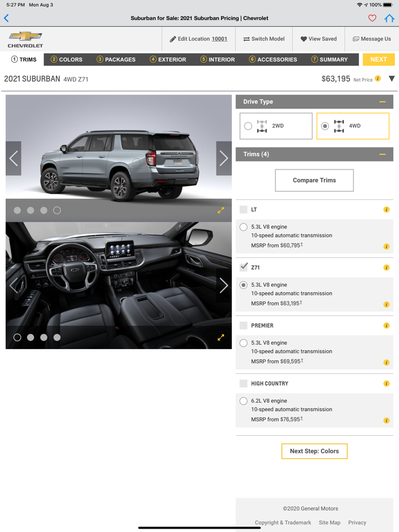399x532 pixels.
Task: Go to the Interior step tab
Action: tap(217, 59)
